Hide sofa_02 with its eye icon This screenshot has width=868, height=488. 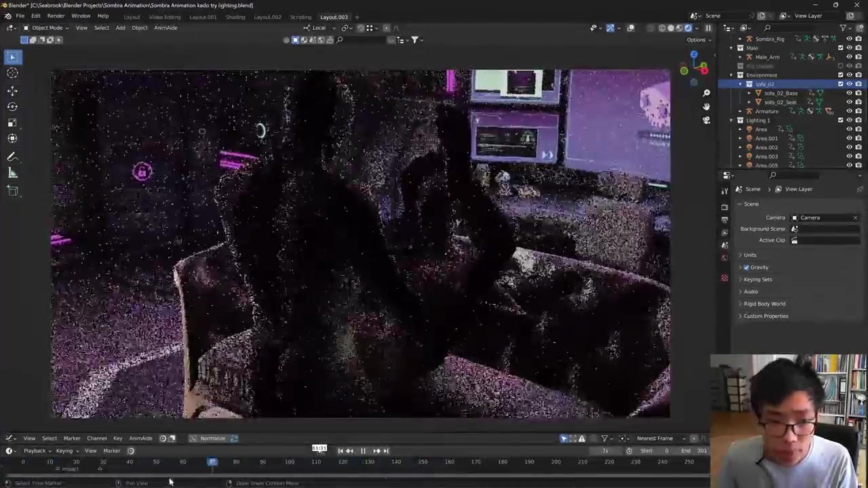(x=849, y=84)
